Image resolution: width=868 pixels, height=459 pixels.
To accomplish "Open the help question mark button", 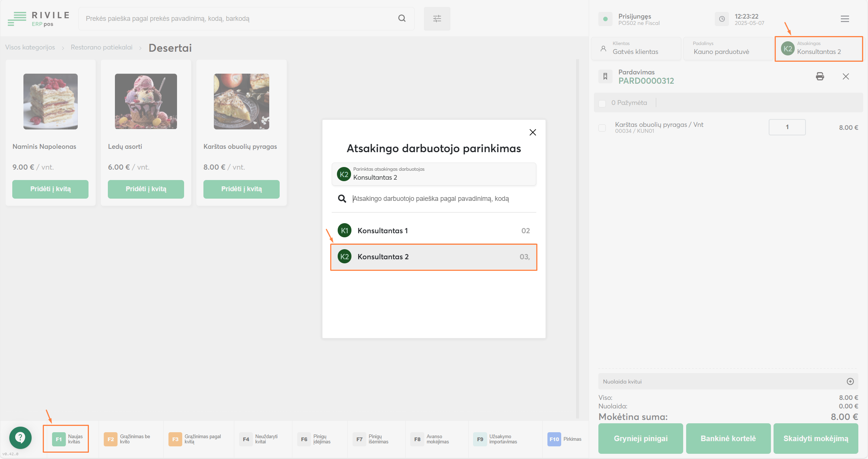I will tap(20, 437).
